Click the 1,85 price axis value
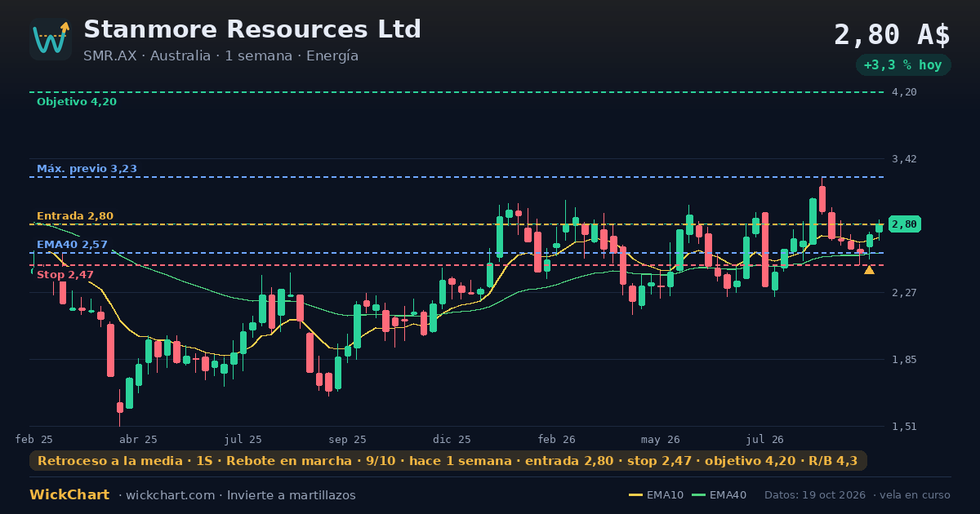 point(904,360)
